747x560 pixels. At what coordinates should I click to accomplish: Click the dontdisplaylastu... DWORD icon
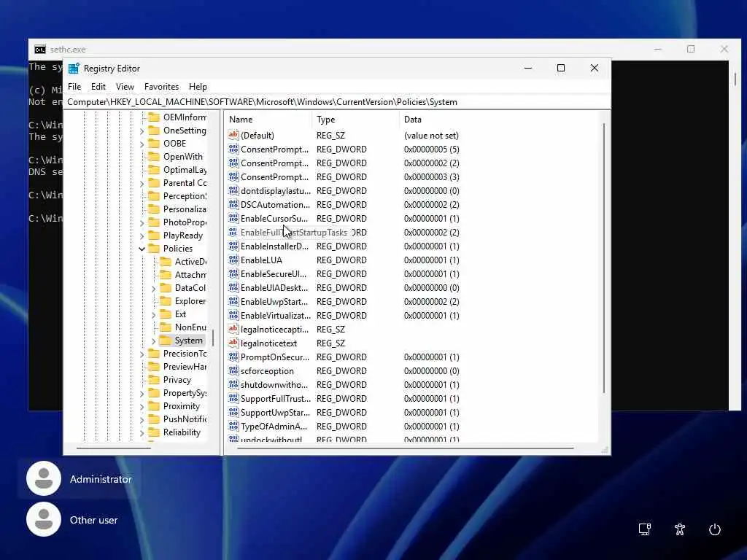click(233, 190)
